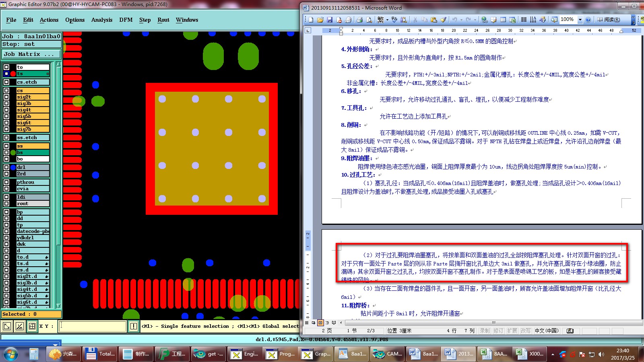Click the Cut scissors icon in Word

click(x=415, y=19)
